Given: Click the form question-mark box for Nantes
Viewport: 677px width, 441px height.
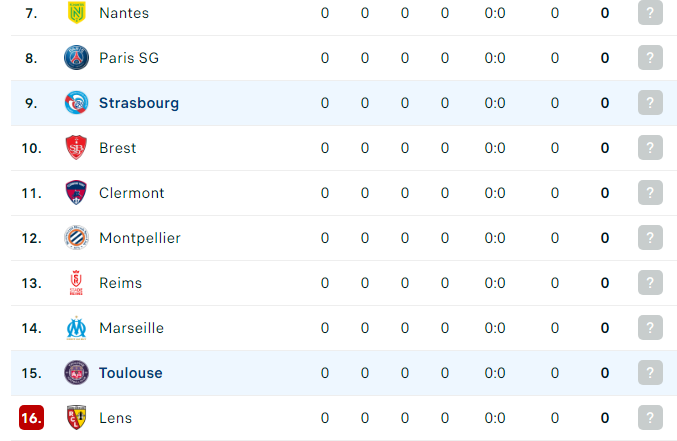Looking at the screenshot, I should (650, 13).
